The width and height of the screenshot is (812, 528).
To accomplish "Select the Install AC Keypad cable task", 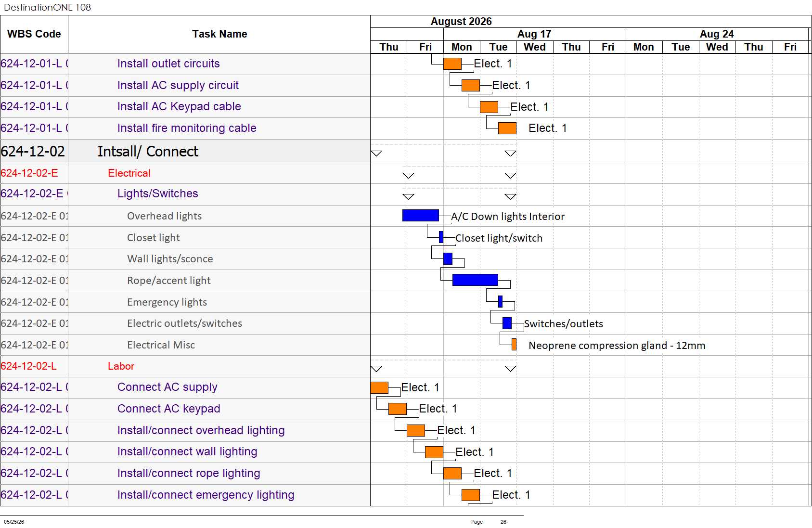I will [x=179, y=107].
